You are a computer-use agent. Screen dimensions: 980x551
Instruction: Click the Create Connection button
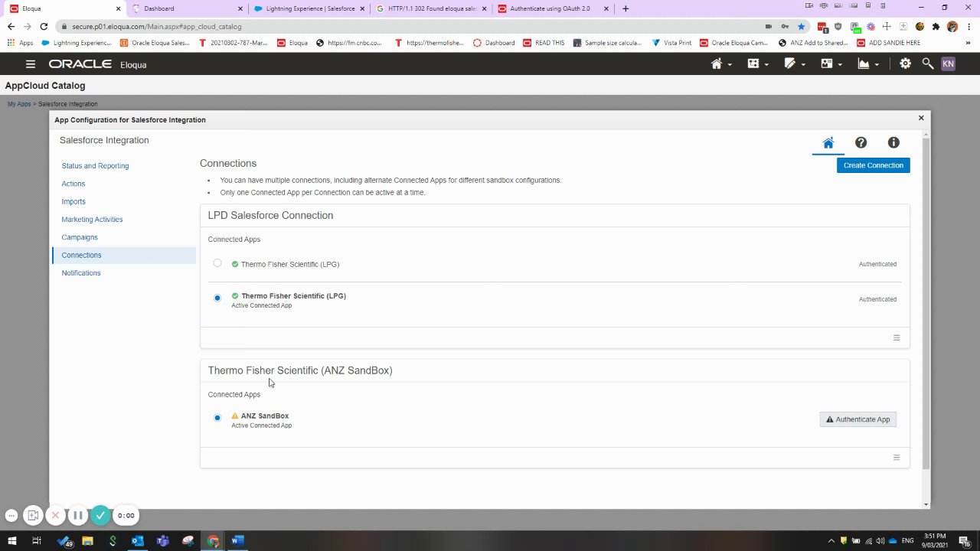[874, 165]
